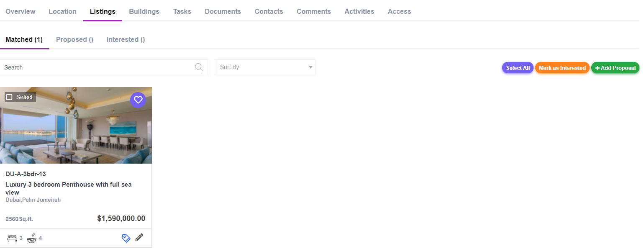Focus the Search input field
Image resolution: width=644 pixels, height=249 pixels.
[x=96, y=67]
